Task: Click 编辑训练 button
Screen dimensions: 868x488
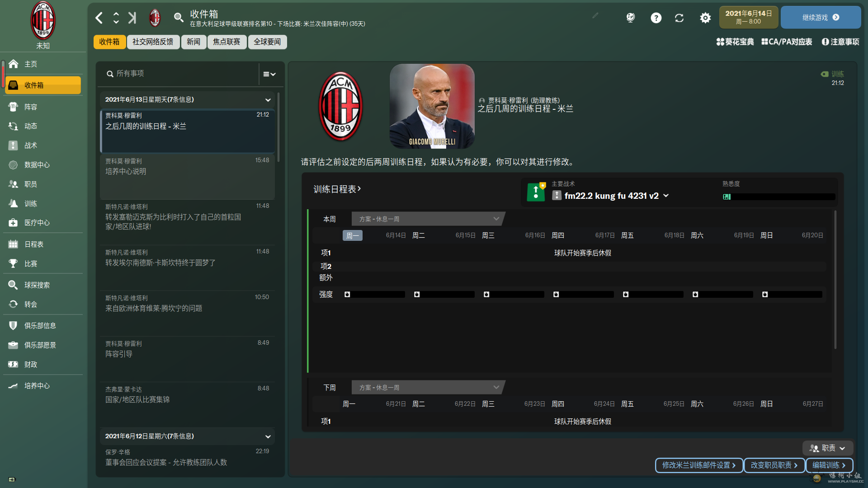Action: pos(829,465)
